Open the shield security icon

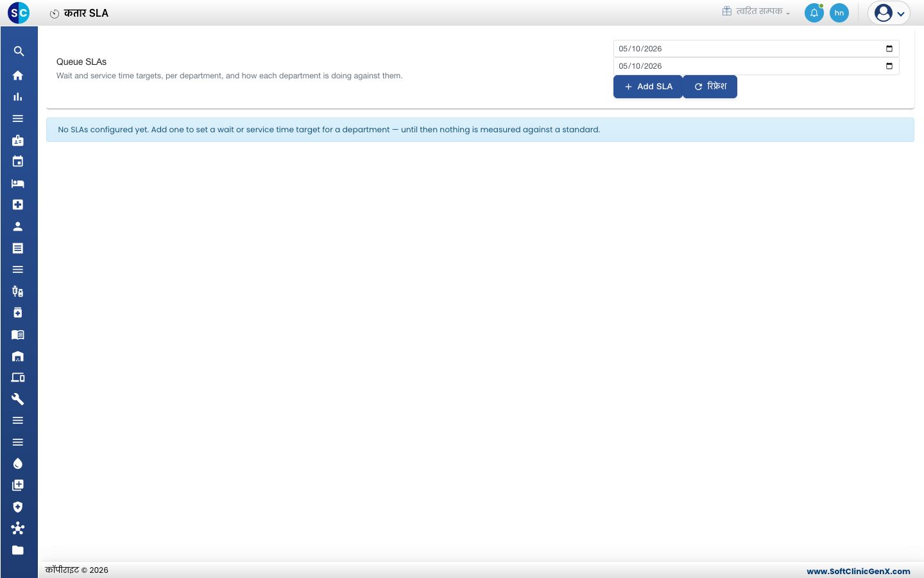18,507
